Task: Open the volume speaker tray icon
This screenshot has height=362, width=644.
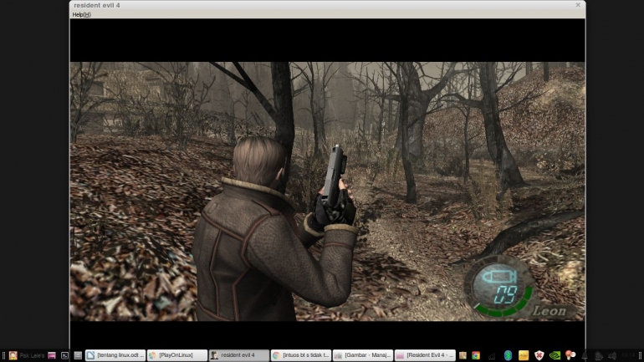Action: pos(612,356)
